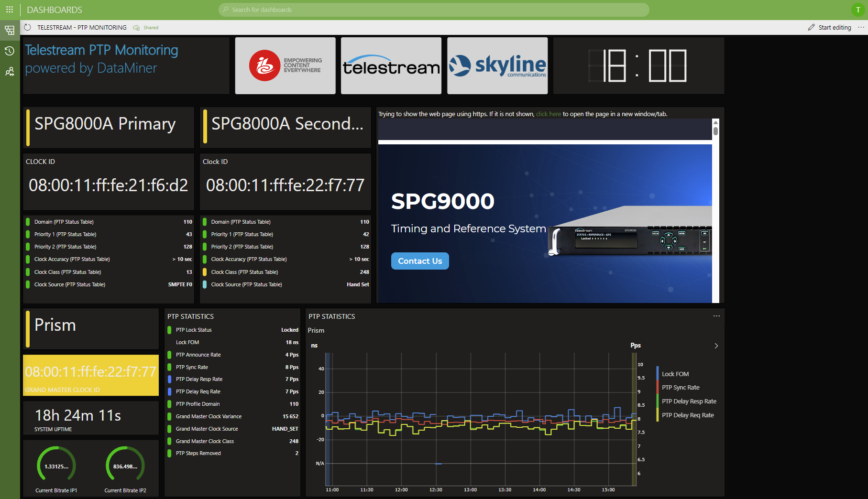Viewport: 868px width, 499px height.
Task: Toggle Lock FOM legend series
Action: click(x=675, y=374)
